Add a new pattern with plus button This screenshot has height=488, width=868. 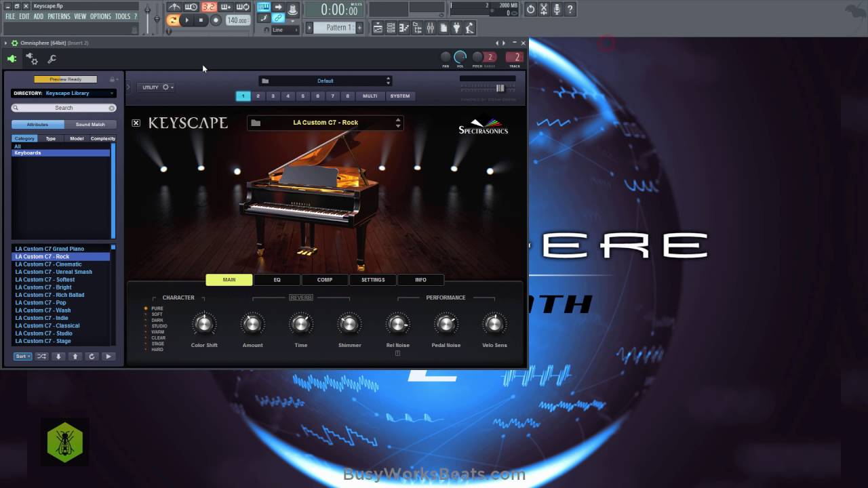tap(359, 28)
